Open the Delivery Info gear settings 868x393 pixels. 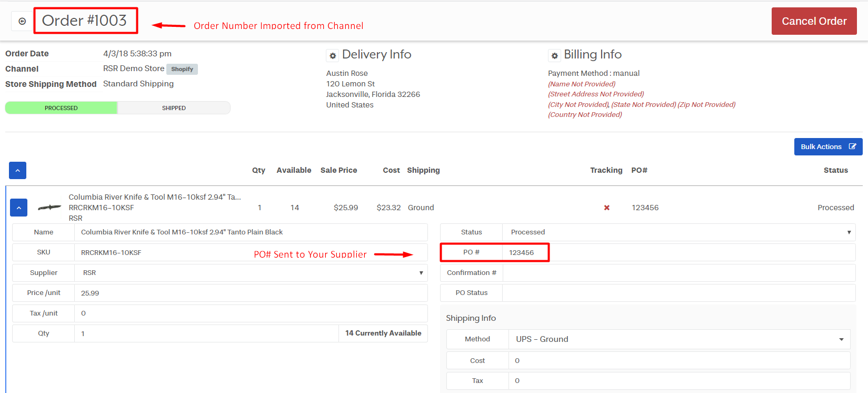[333, 56]
